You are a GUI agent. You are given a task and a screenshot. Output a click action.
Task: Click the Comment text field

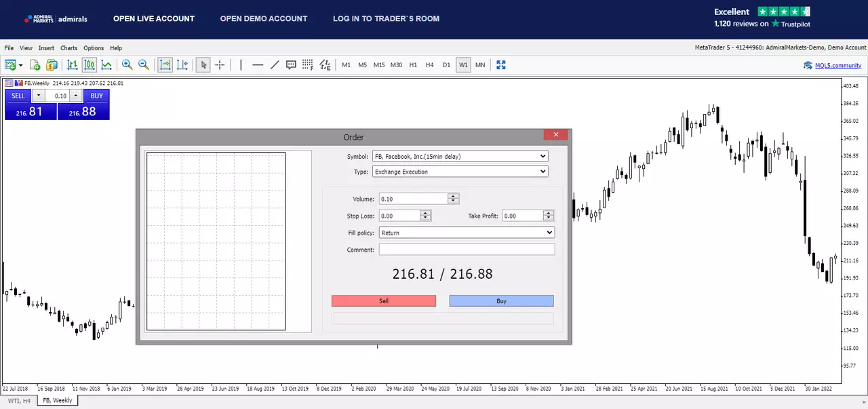click(467, 250)
